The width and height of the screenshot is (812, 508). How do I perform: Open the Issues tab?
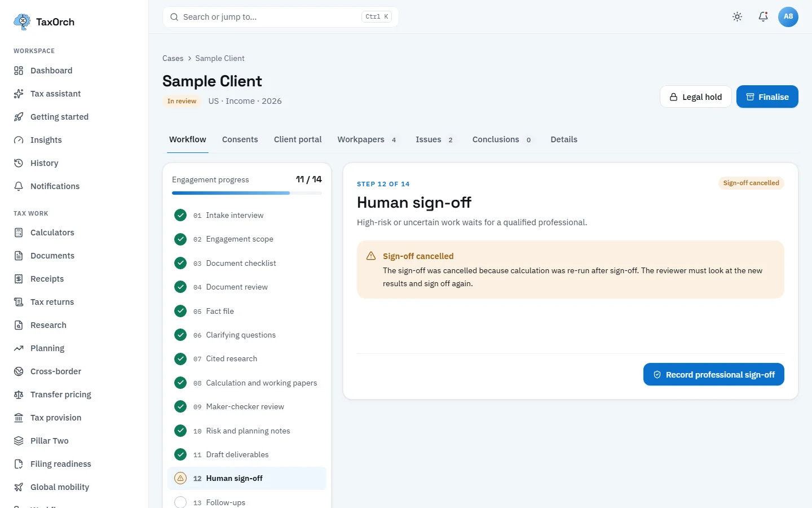click(x=435, y=139)
